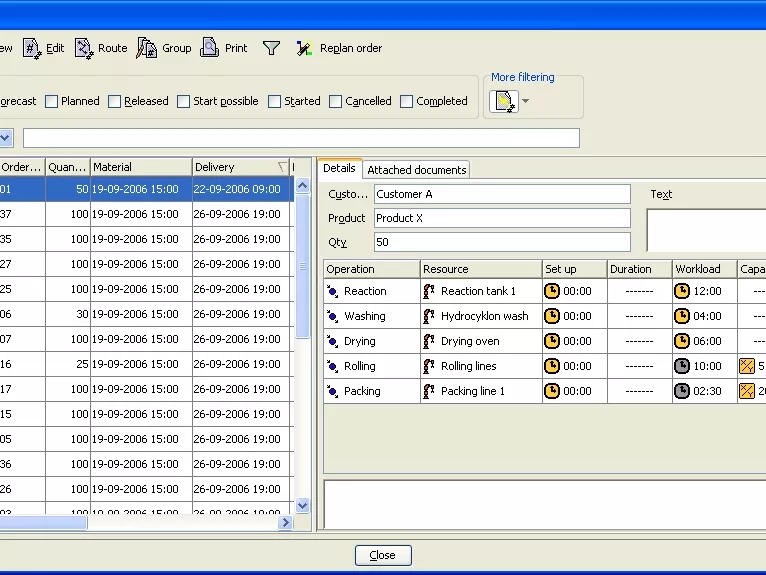Toggle the Completed checkbox
Screen dimensions: 766x575
pyautogui.click(x=406, y=102)
